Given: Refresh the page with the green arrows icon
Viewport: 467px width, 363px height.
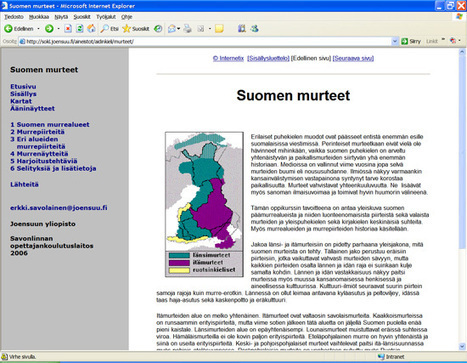Looking at the screenshot, I should (80, 29).
